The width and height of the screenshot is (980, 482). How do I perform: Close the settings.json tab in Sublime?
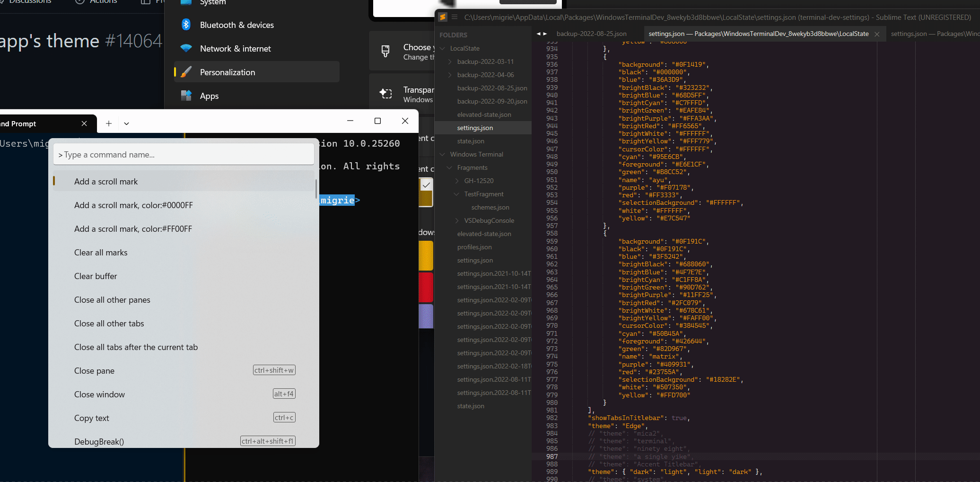877,34
